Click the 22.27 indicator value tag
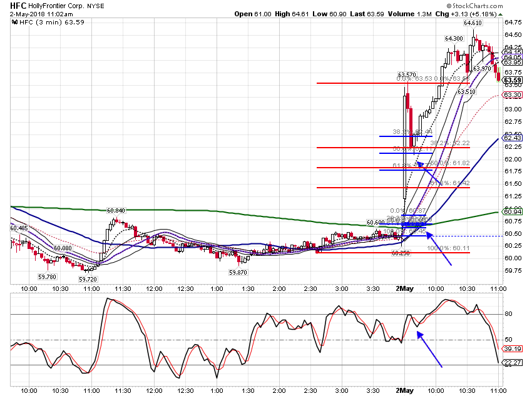Viewport: 532px width, 396px height. pyautogui.click(x=513, y=363)
